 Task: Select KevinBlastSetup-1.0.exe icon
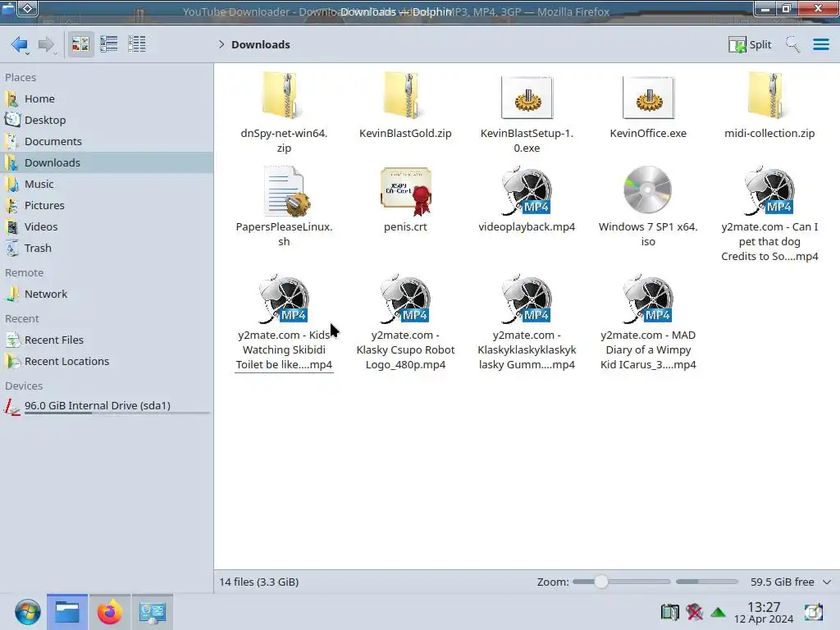[x=527, y=97]
